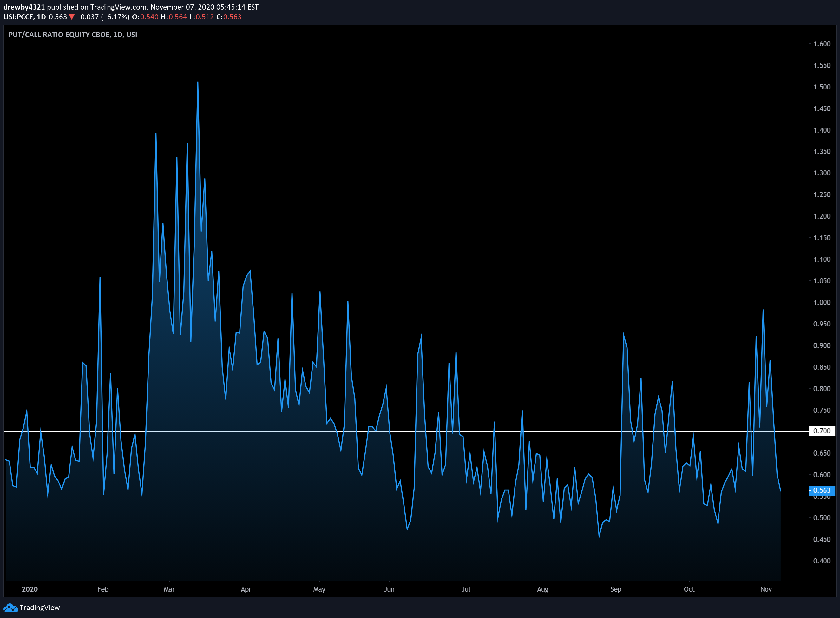840x618 pixels.
Task: Click the 0.850 price axis label
Action: click(822, 367)
